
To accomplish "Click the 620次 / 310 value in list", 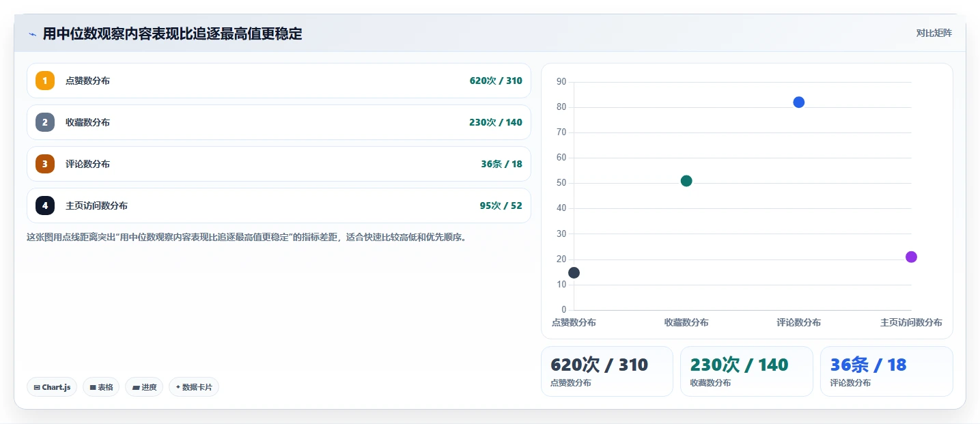I will (496, 81).
